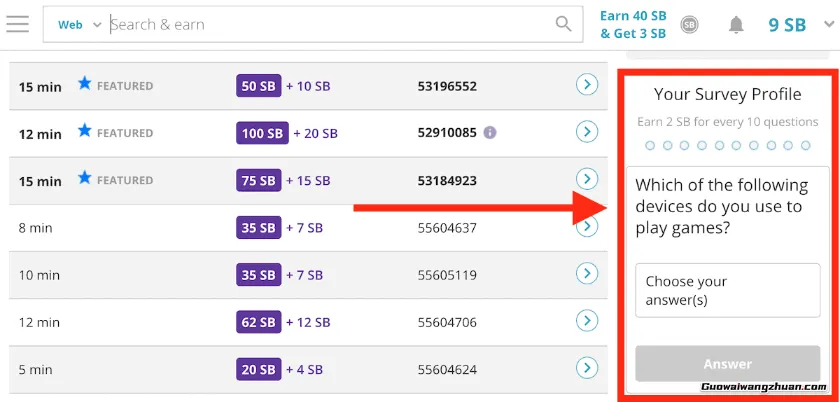Click featured star on 50 SB survey

pyautogui.click(x=84, y=84)
